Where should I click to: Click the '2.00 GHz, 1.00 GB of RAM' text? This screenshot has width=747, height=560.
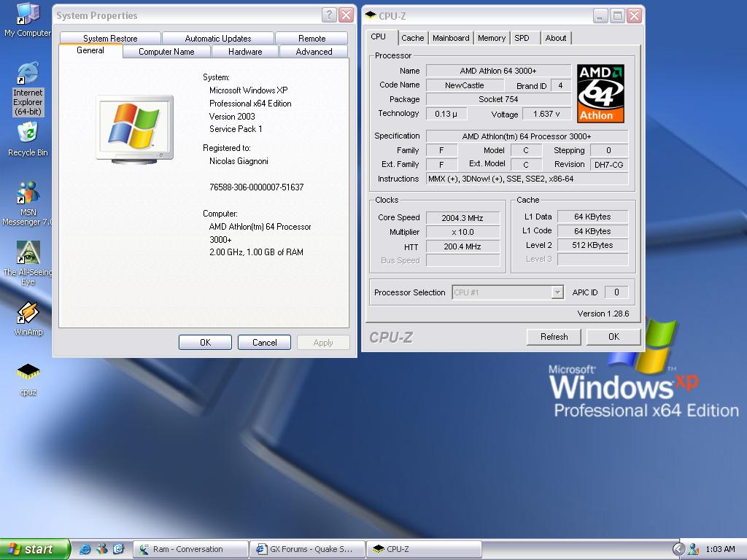(x=256, y=252)
